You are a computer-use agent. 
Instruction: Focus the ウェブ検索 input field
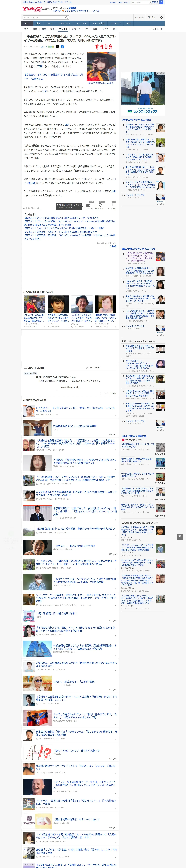click(140, 2)
